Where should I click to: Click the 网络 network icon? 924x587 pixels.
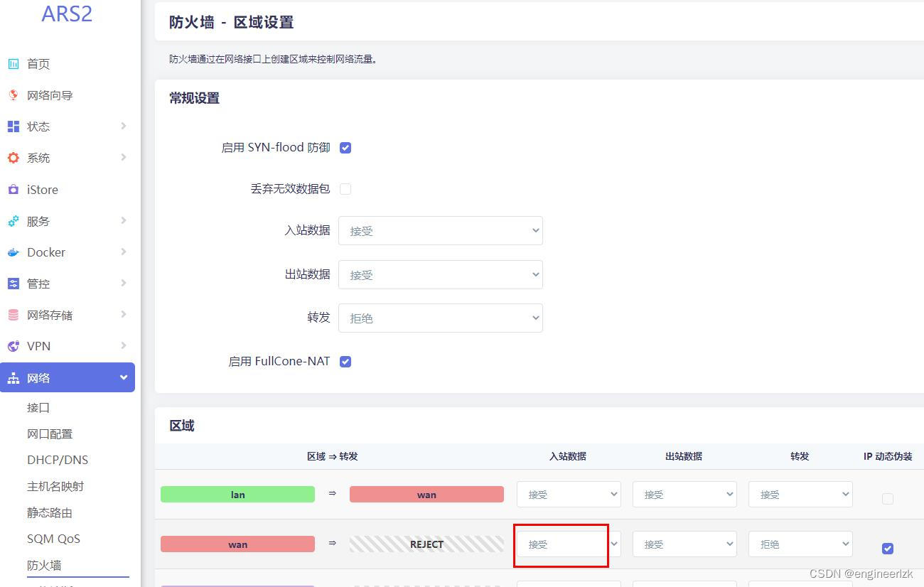(14, 378)
